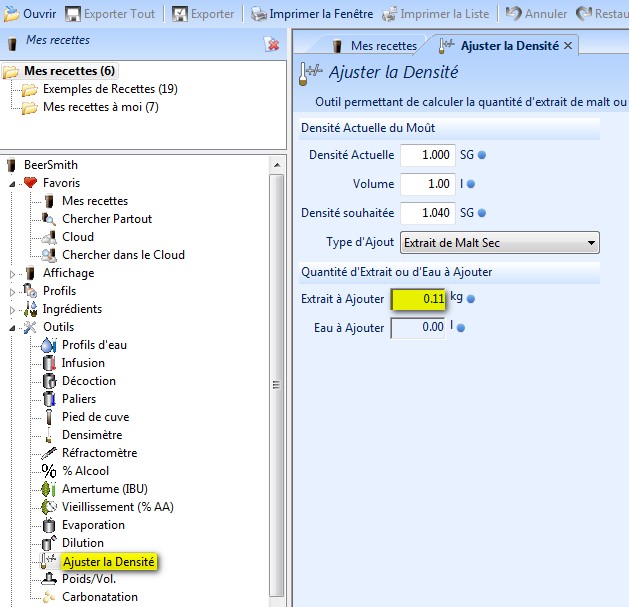The image size is (629, 607).
Task: Open the Amertume (IBU) hop icon
Action: (x=49, y=489)
